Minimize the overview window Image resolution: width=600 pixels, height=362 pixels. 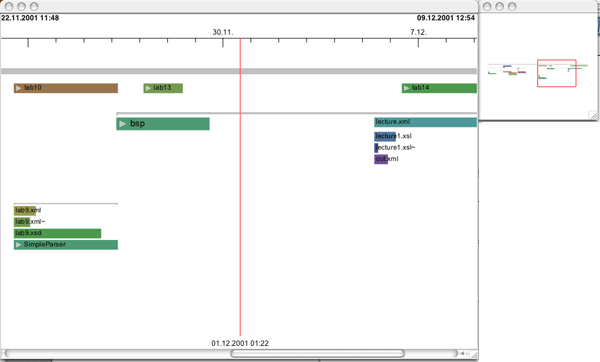(500, 7)
